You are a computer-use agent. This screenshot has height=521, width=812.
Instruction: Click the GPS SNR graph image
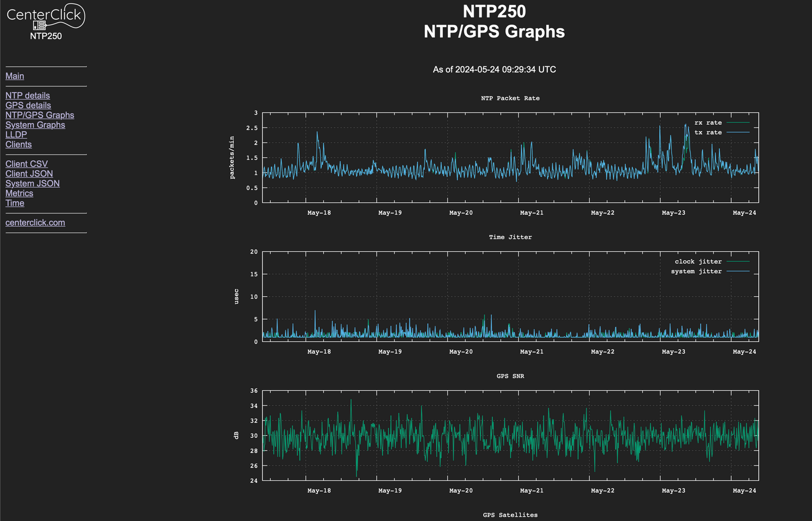pyautogui.click(x=510, y=436)
